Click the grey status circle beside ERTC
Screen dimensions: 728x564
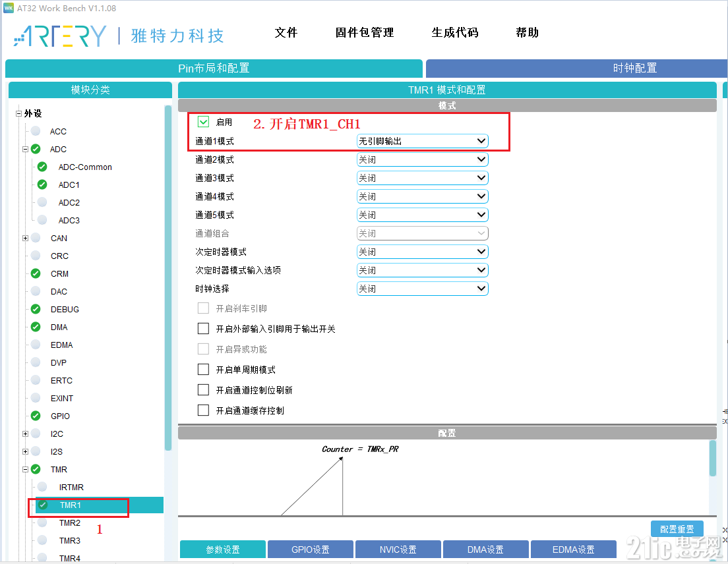36,380
